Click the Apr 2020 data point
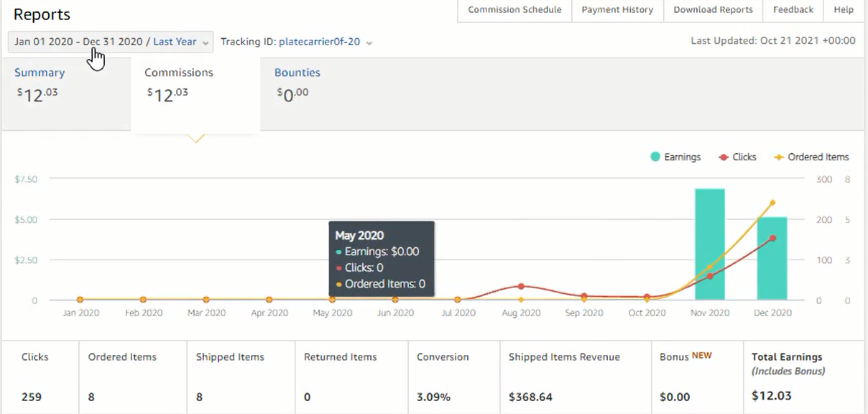 pos(269,299)
